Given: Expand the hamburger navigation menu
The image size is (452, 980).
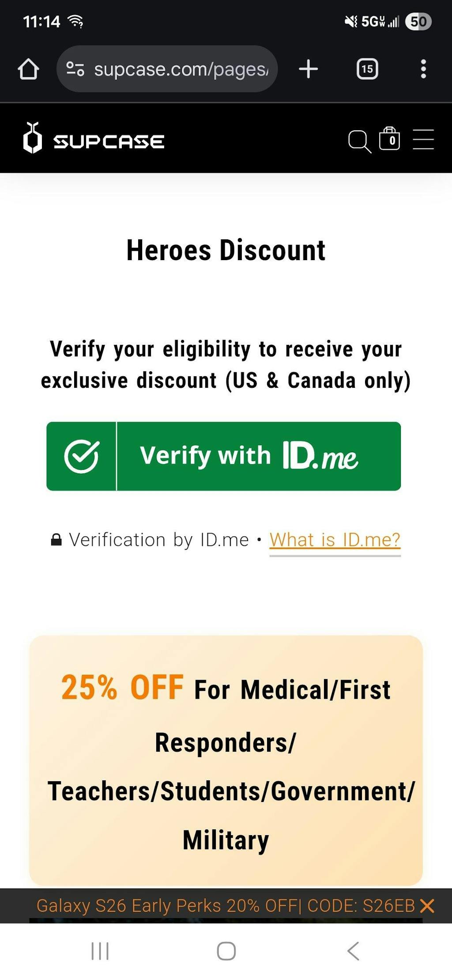Looking at the screenshot, I should click(423, 140).
